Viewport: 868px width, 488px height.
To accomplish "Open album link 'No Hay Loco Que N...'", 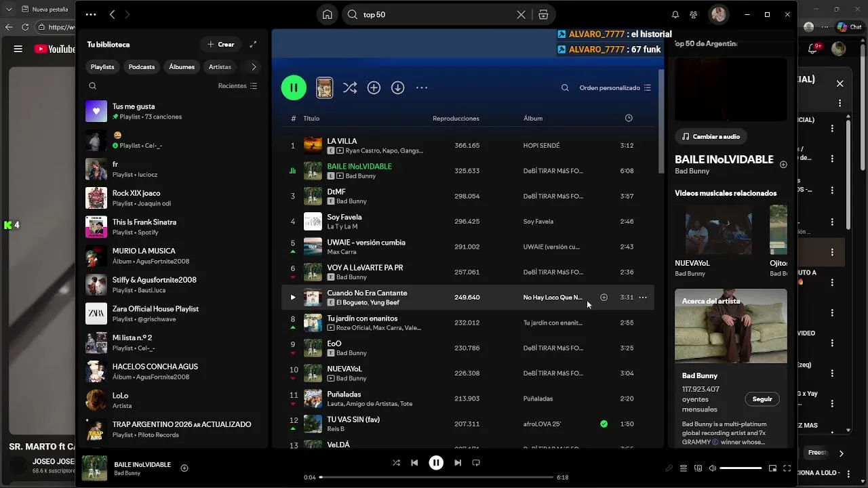I will point(553,297).
